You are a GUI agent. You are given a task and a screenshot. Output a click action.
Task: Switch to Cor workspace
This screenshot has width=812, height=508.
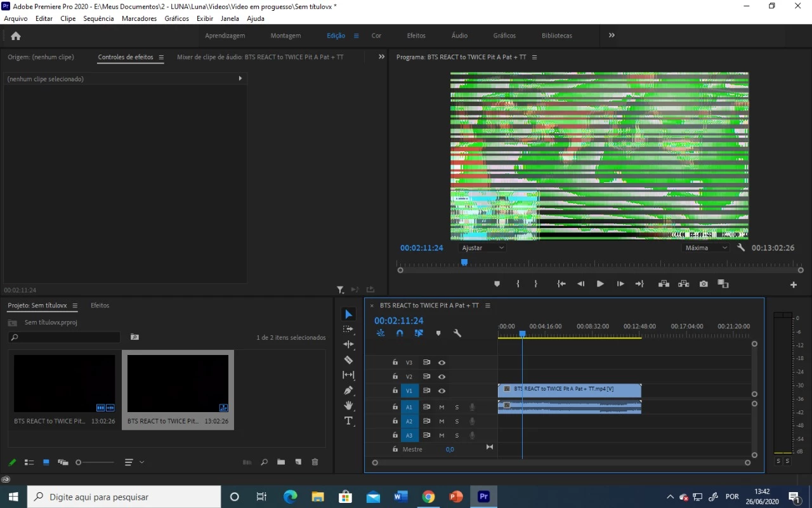click(x=376, y=36)
